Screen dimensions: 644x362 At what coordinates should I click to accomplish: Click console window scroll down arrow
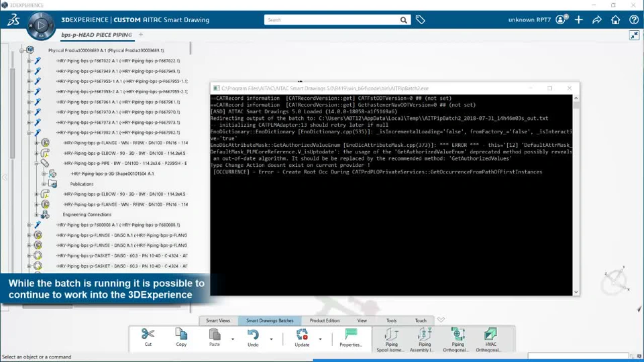coord(576,292)
